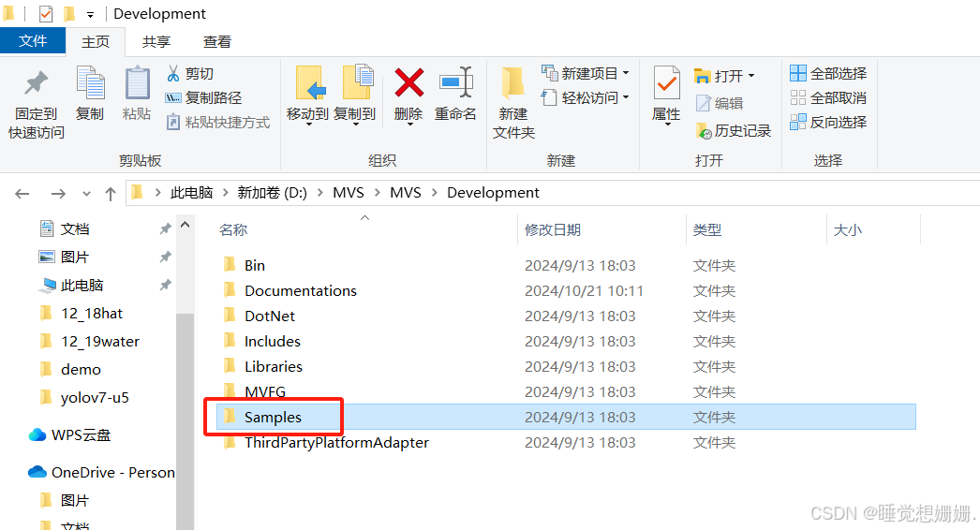
Task: Click the Forward navigation arrow
Action: click(x=58, y=194)
